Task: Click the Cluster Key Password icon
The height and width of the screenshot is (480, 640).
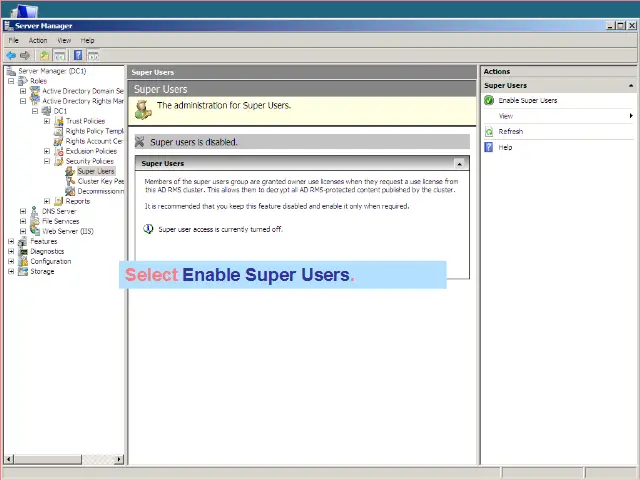Action: 71,181
